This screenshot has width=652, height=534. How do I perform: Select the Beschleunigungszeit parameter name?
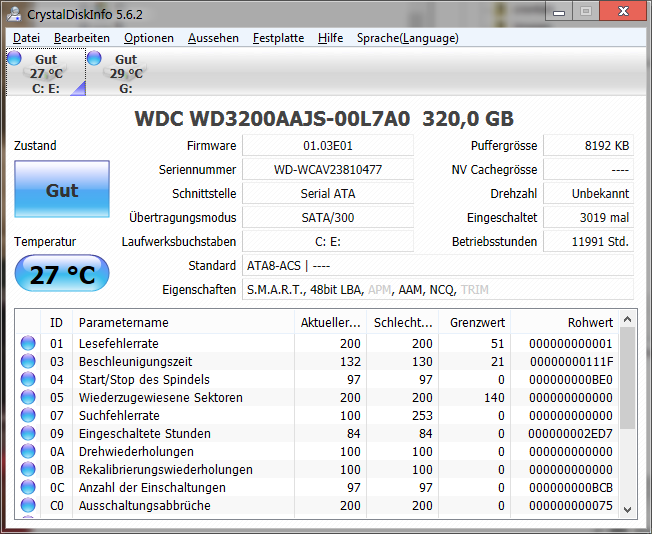[136, 361]
